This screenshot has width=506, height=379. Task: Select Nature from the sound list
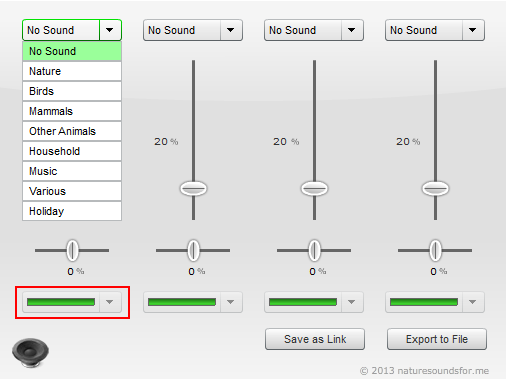tap(72, 71)
